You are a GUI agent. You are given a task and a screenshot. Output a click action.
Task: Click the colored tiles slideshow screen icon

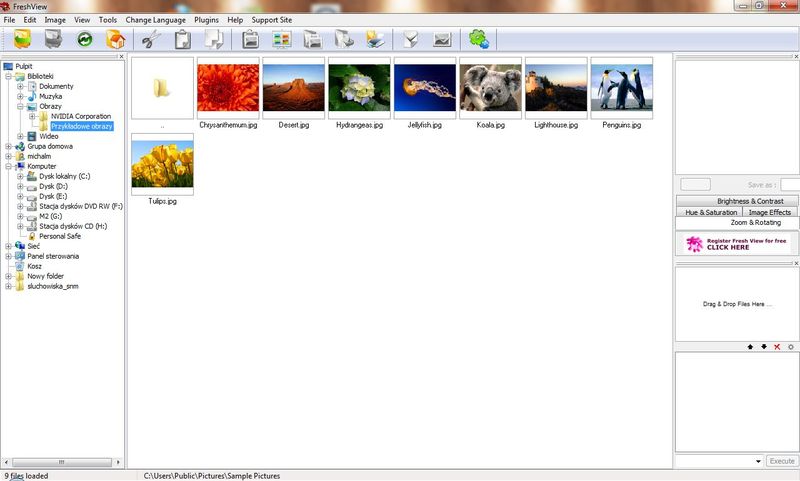click(282, 39)
